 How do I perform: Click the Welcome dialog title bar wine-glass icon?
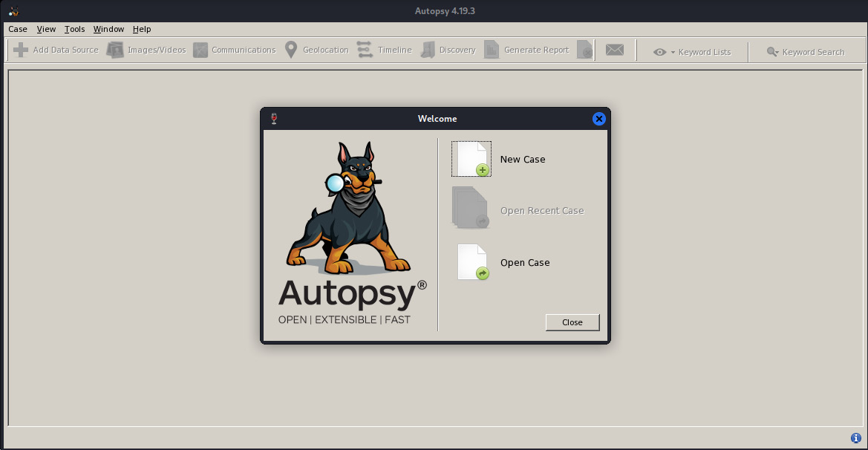273,118
